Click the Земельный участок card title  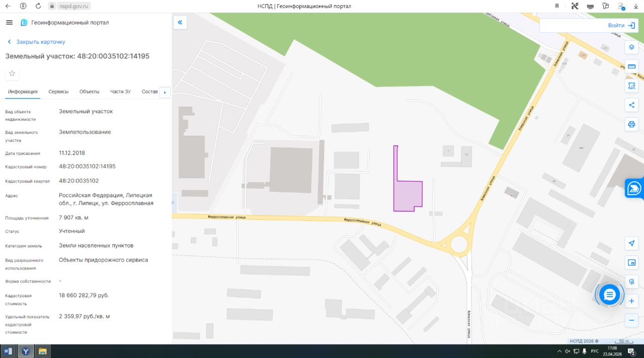(x=77, y=56)
